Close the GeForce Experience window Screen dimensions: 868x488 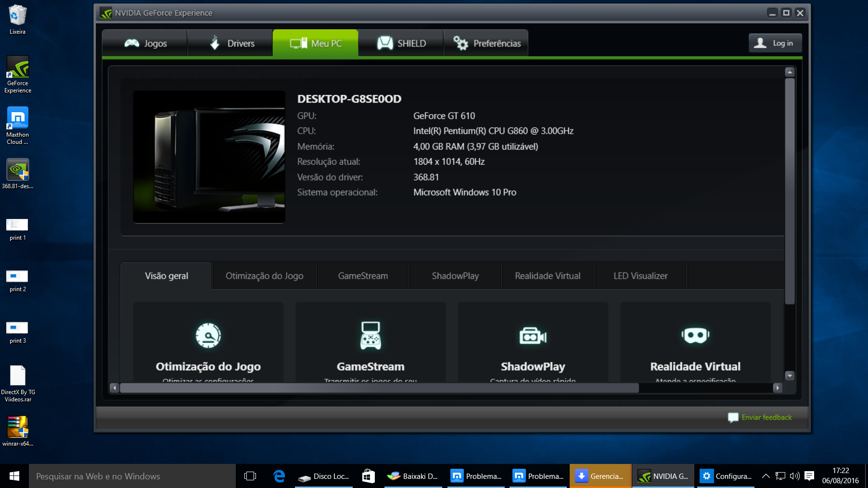[x=800, y=13]
